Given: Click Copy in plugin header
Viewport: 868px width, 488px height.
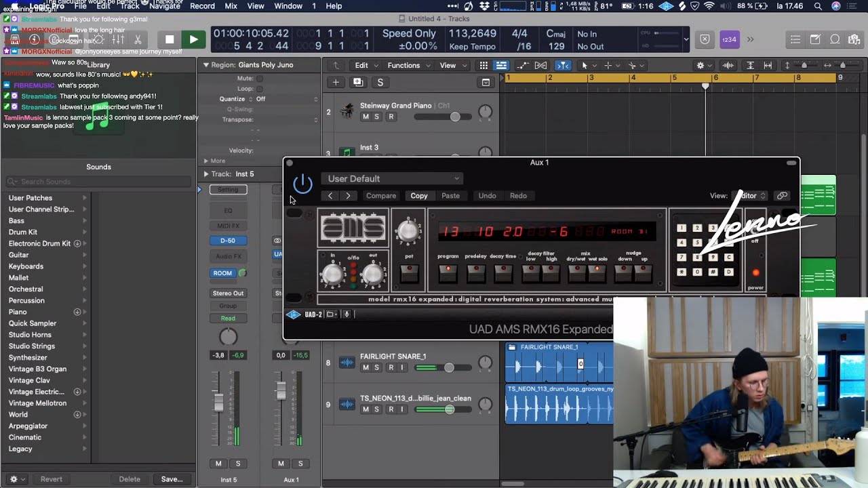Looking at the screenshot, I should [419, 196].
